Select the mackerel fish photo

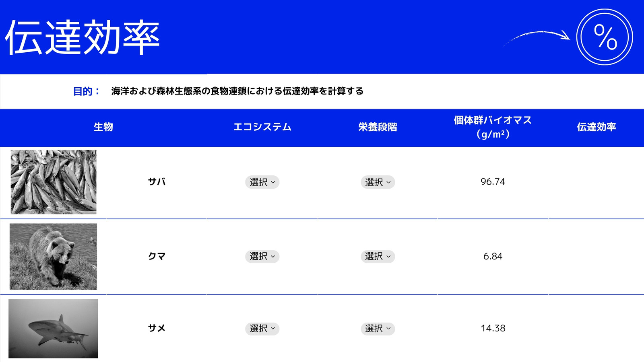[54, 182]
